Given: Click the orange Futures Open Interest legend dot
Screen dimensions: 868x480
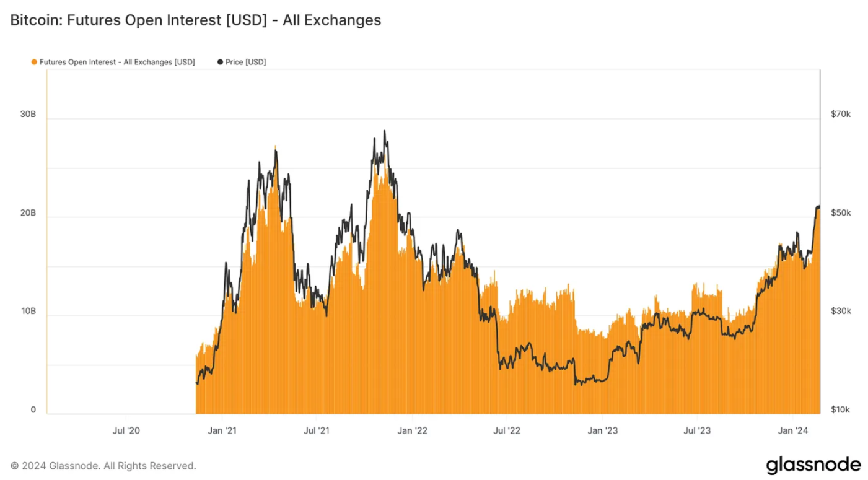Looking at the screenshot, I should pos(34,62).
